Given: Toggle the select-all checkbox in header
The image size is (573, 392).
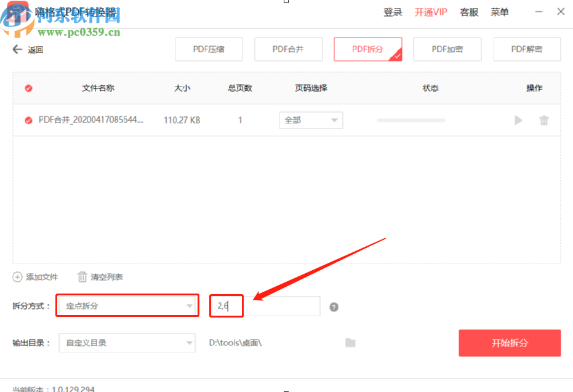Looking at the screenshot, I should click(28, 88).
